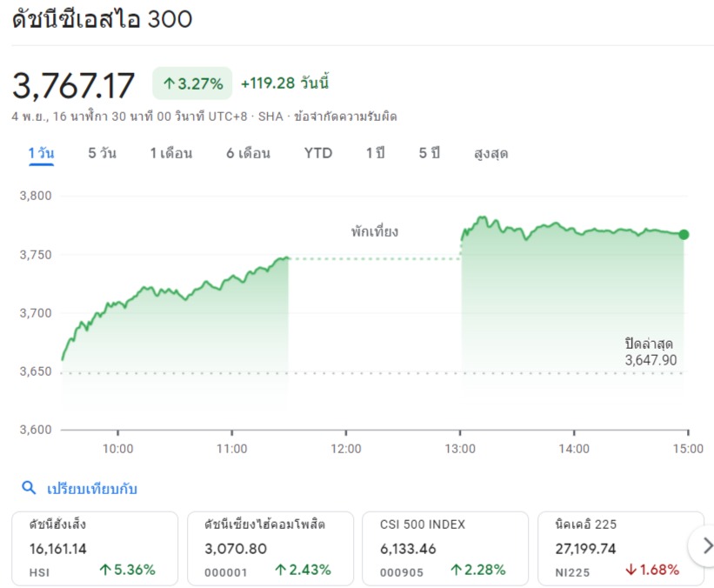Switch to the 5 วัน range
This screenshot has height=588, width=714.
coord(102,153)
